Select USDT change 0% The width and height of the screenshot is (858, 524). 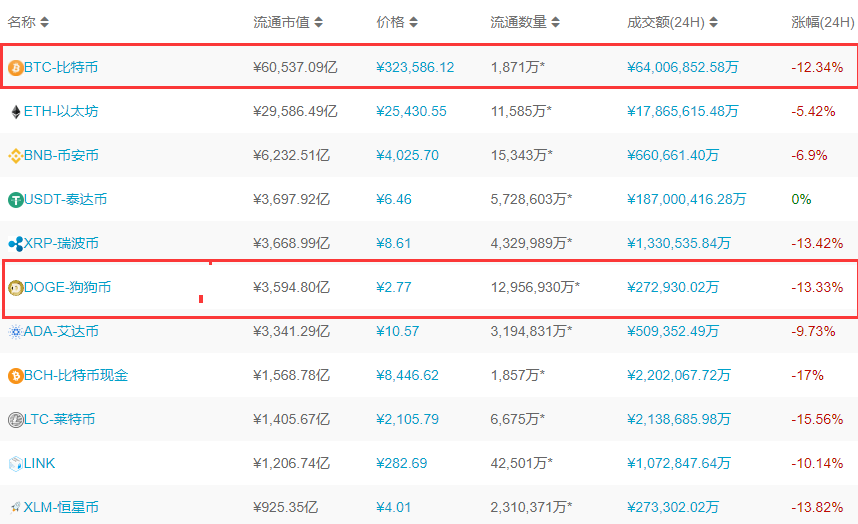[x=801, y=199]
